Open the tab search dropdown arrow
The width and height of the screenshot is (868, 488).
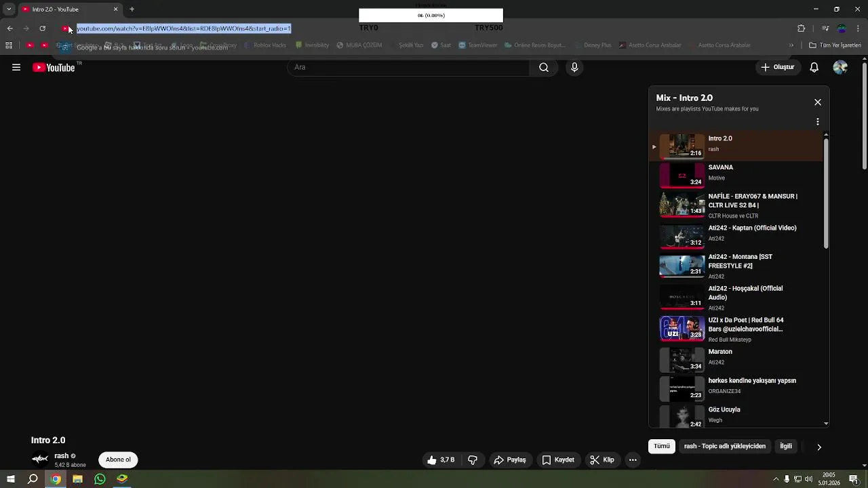pos(9,9)
